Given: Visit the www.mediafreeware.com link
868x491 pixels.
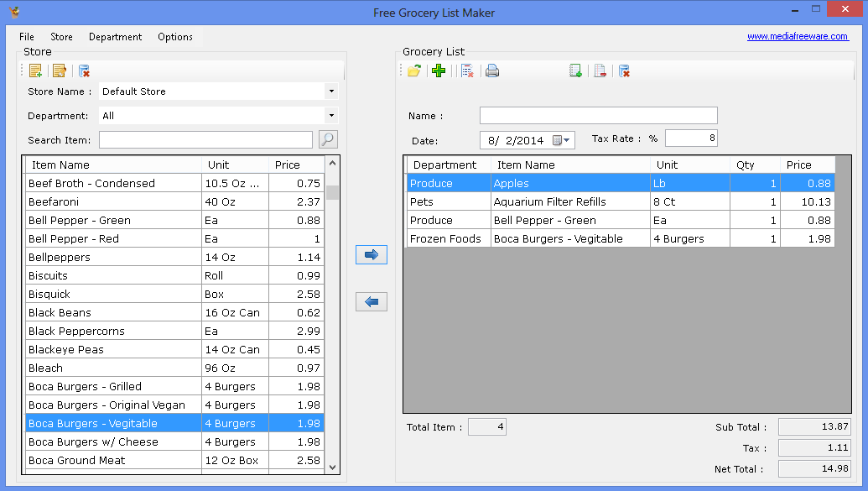Looking at the screenshot, I should 797,37.
